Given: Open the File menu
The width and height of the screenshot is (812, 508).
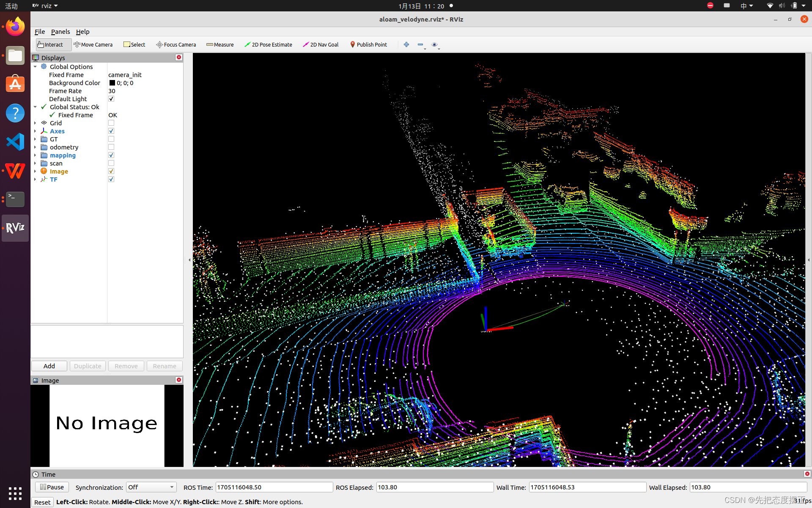Looking at the screenshot, I should 40,32.
